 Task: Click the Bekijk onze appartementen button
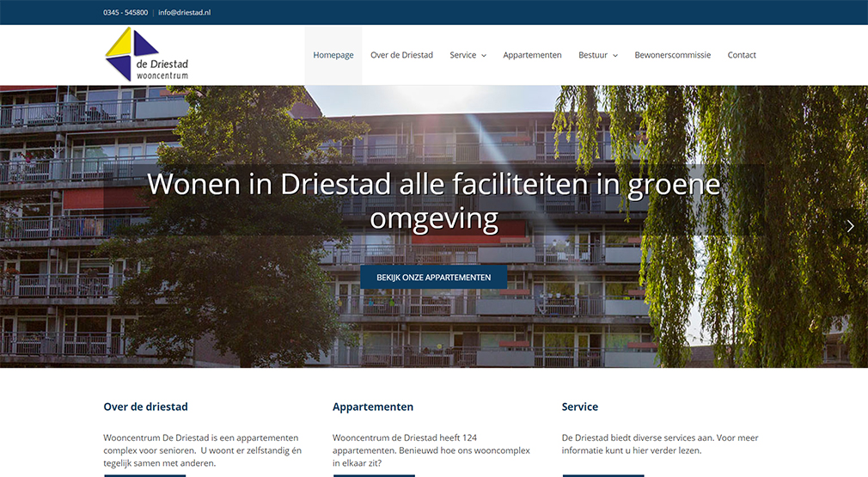[x=433, y=277]
